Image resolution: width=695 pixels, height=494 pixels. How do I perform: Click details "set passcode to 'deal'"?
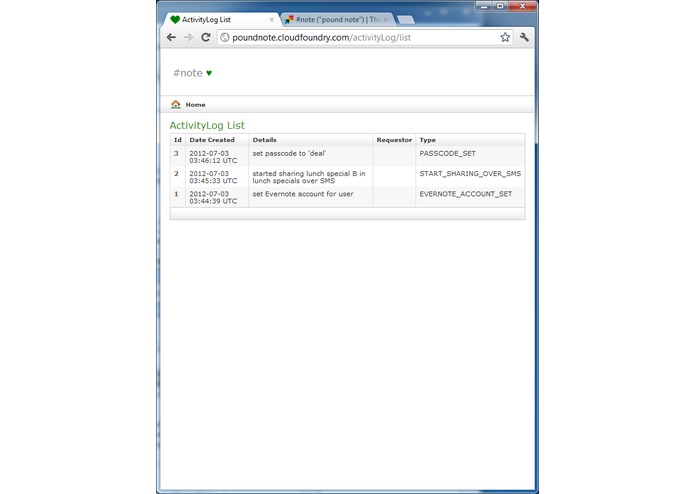[289, 153]
